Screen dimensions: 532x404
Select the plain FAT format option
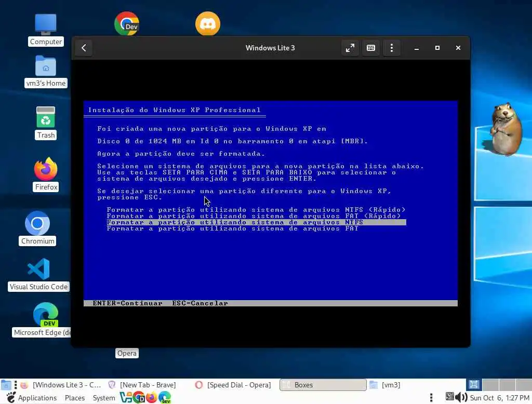232,228
